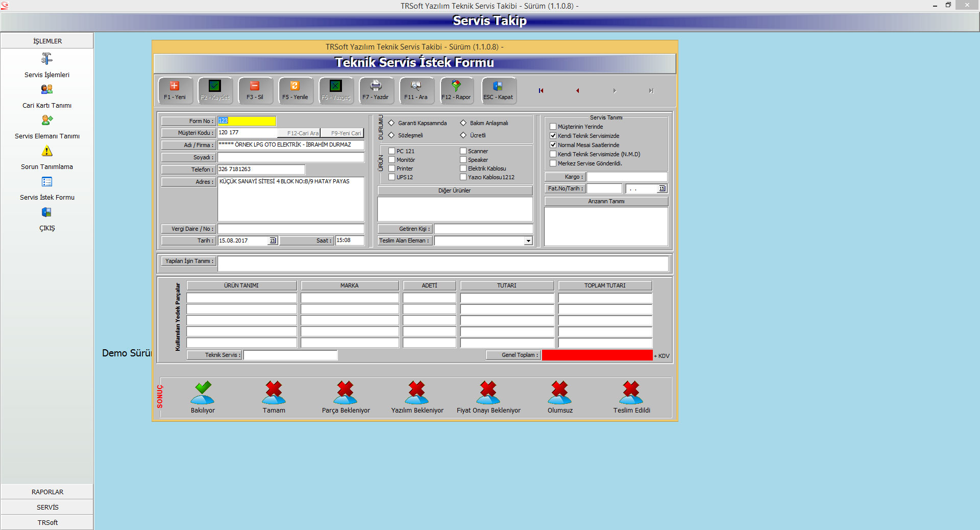Open the Fat.No/Tarih date picker button
Image resolution: width=980 pixels, height=530 pixels.
point(662,189)
